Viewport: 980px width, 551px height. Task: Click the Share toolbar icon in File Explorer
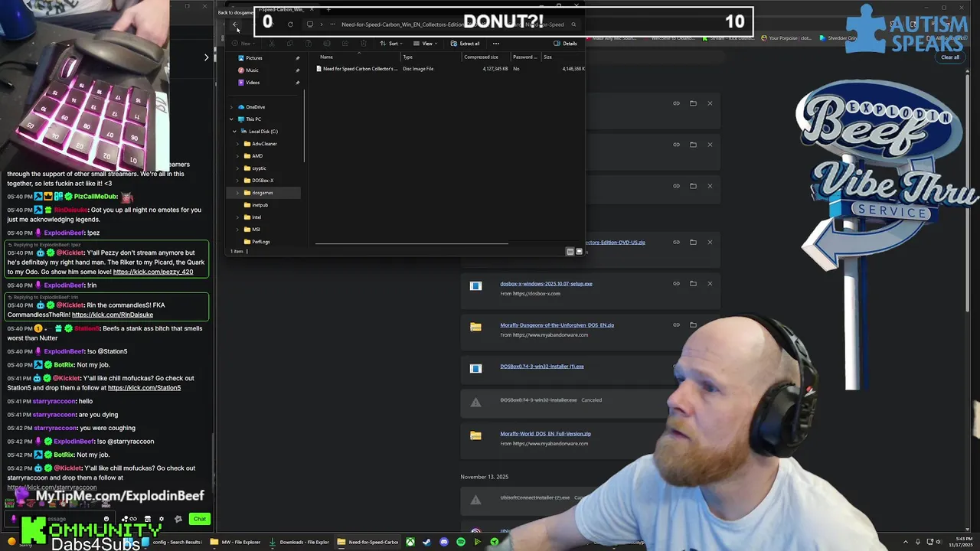[345, 44]
